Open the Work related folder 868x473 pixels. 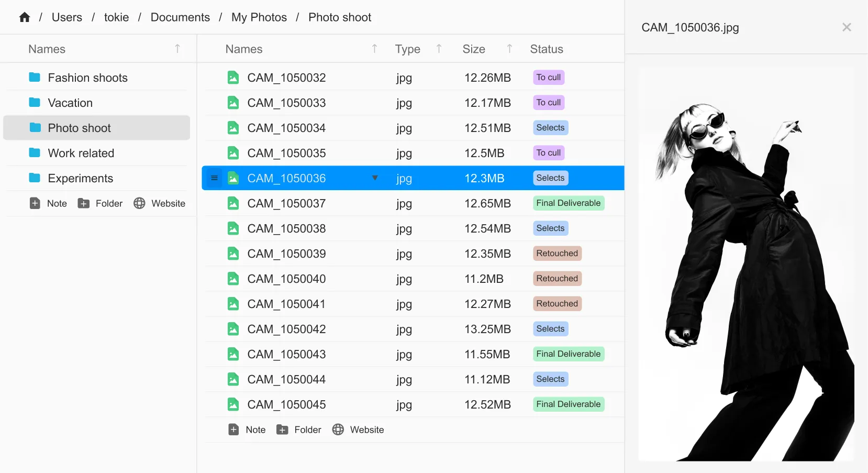tap(81, 153)
